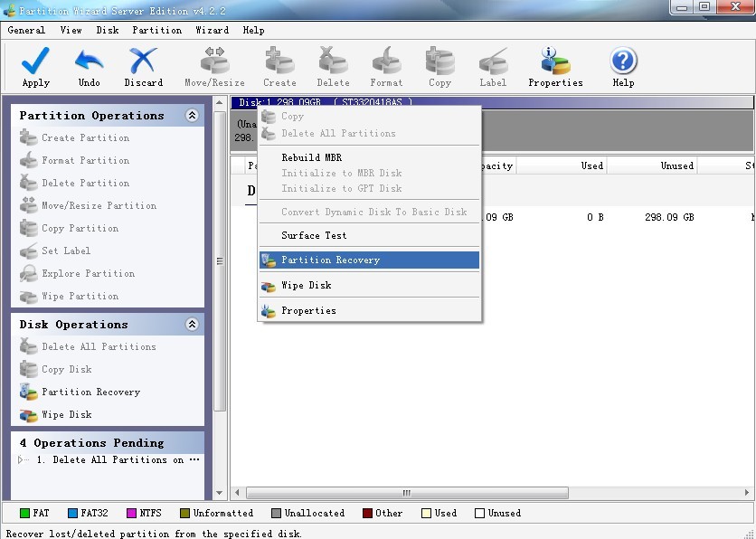Click the Create toolbar icon

[279, 61]
